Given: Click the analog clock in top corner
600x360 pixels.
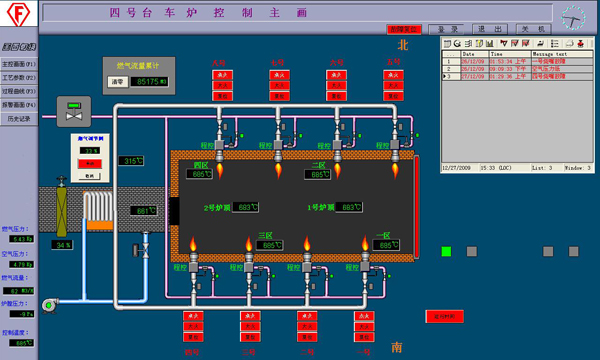Looking at the screenshot, I should [573, 18].
